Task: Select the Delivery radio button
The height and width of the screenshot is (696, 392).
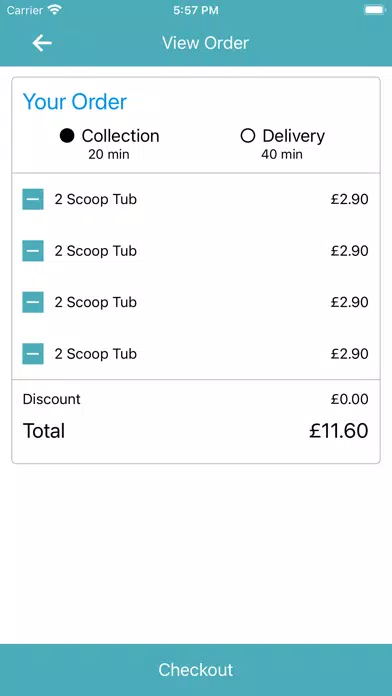Action: pyautogui.click(x=248, y=136)
